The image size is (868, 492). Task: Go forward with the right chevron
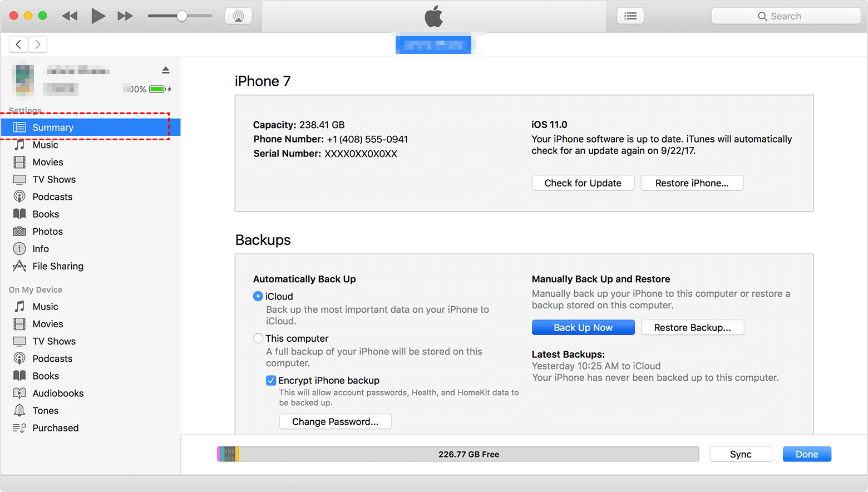click(x=38, y=45)
